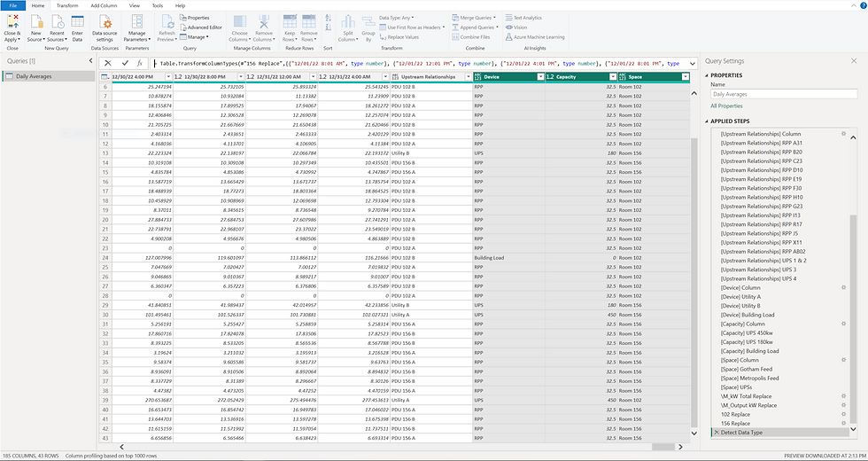Select the Daily Averages query

(x=34, y=77)
